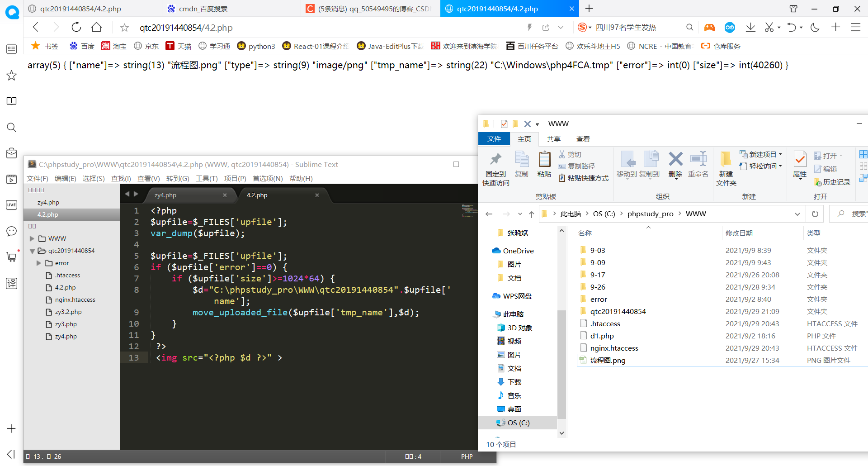Click the Rename icon in Explorer ribbon
The width and height of the screenshot is (868, 466).
[x=698, y=164]
